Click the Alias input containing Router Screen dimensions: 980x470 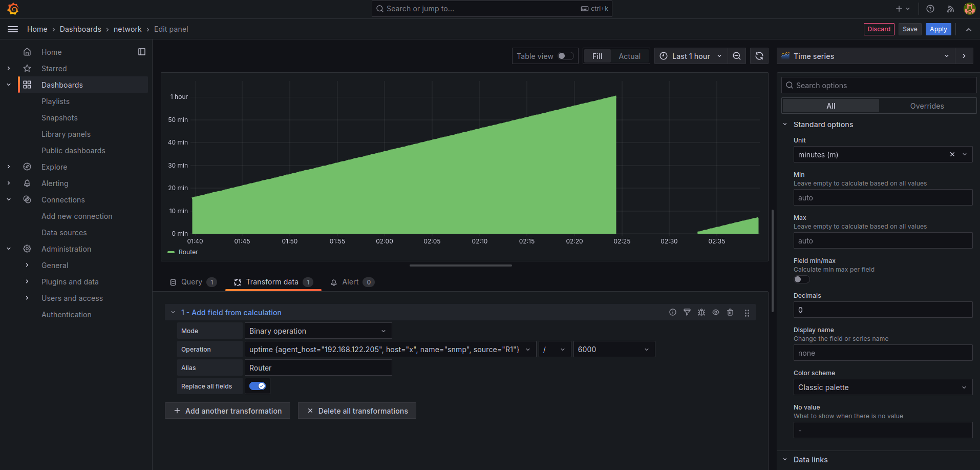pyautogui.click(x=318, y=367)
